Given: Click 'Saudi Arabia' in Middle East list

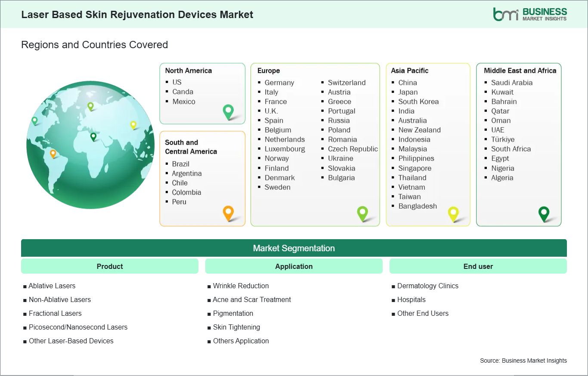Looking at the screenshot, I should 512,83.
